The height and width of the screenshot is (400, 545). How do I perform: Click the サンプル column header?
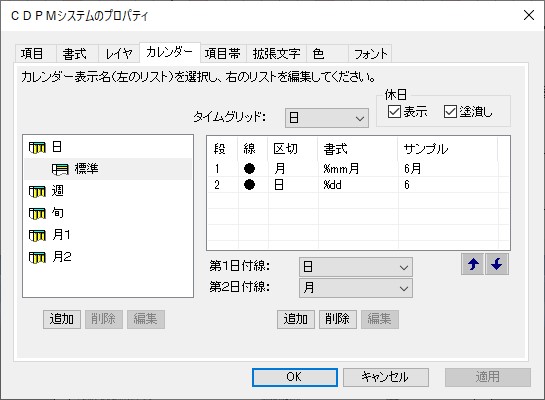pos(448,149)
